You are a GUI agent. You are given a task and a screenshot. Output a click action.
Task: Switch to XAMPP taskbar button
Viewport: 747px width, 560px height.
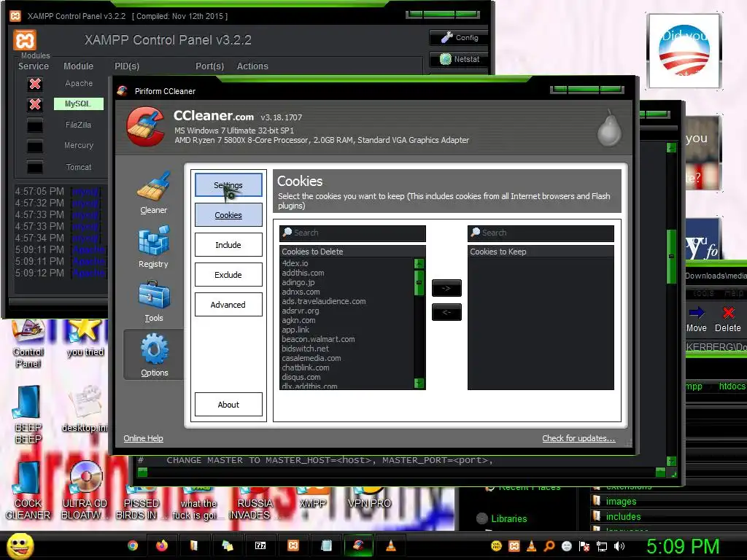click(x=293, y=545)
